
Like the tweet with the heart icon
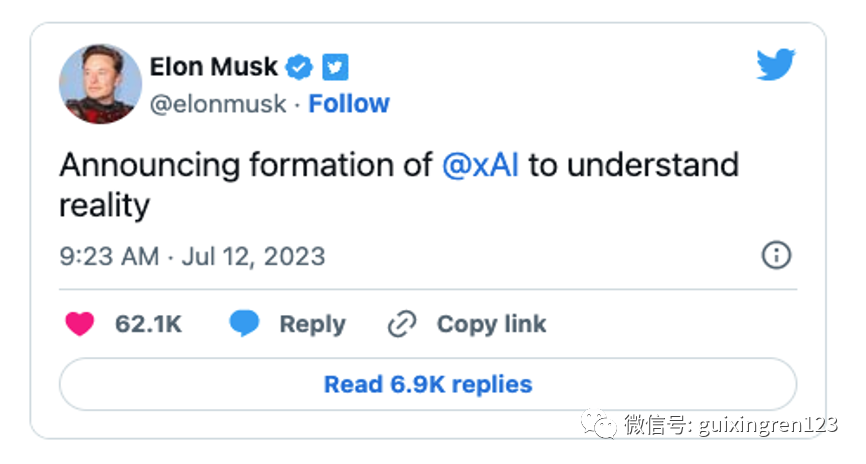pyautogui.click(x=80, y=324)
